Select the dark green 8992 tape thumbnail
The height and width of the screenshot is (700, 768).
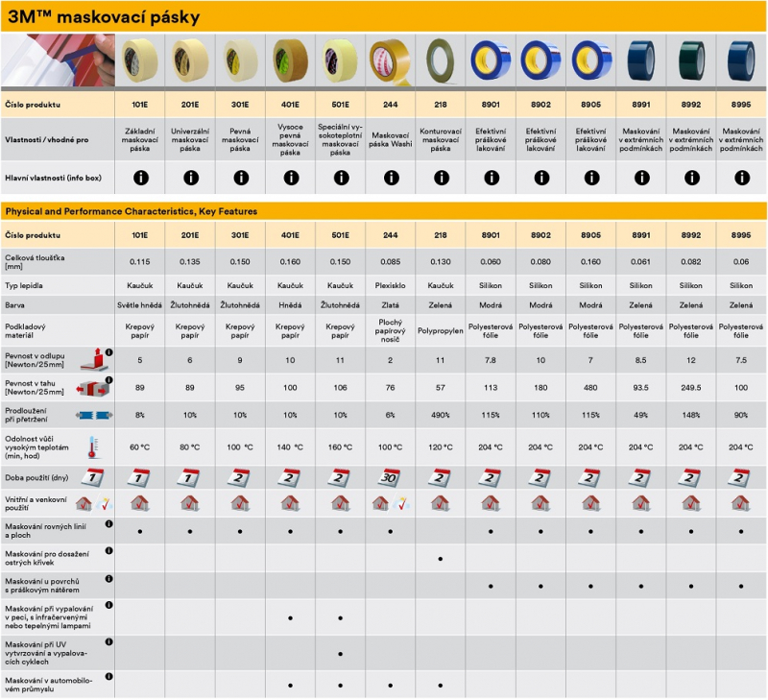coord(691,60)
